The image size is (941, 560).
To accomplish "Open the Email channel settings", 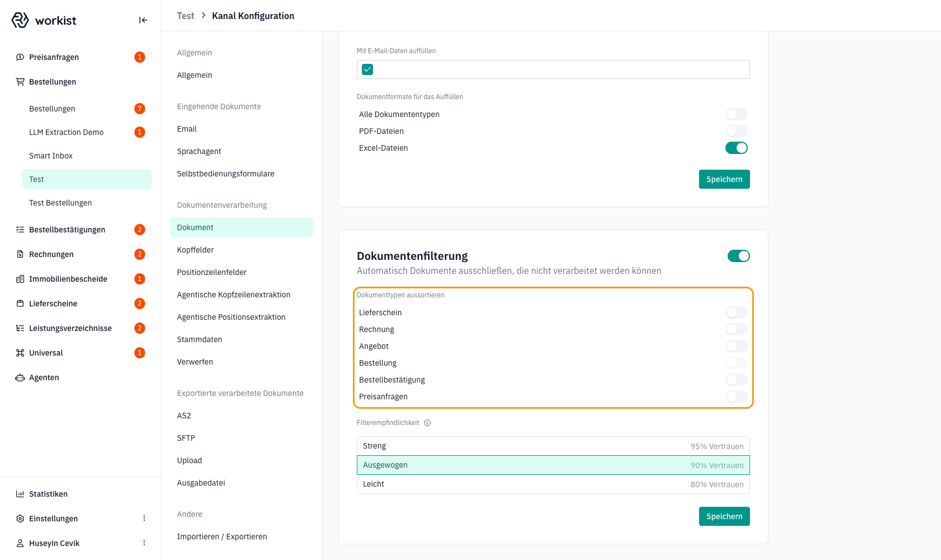I will pos(241,129).
